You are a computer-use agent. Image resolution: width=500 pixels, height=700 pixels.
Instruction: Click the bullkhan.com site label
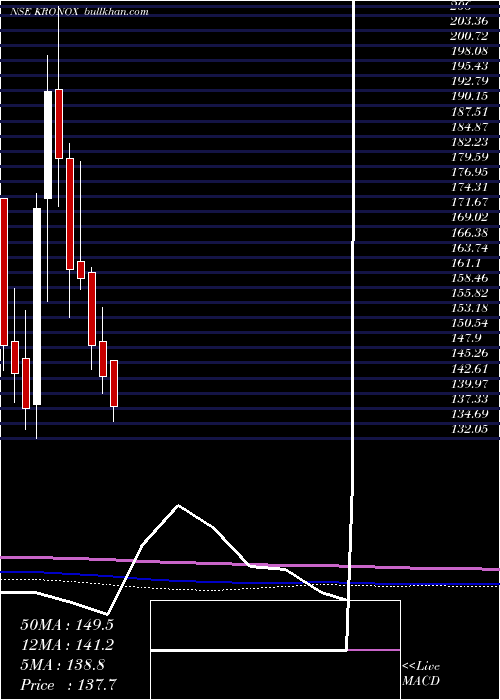116,12
